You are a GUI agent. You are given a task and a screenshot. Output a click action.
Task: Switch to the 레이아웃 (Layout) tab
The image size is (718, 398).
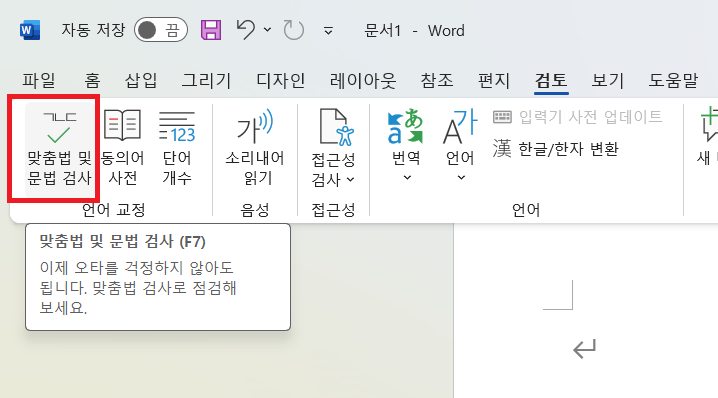pyautogui.click(x=363, y=81)
